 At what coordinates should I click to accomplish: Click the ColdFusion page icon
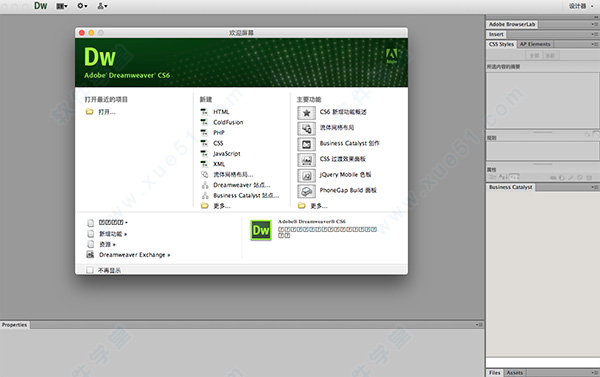204,122
